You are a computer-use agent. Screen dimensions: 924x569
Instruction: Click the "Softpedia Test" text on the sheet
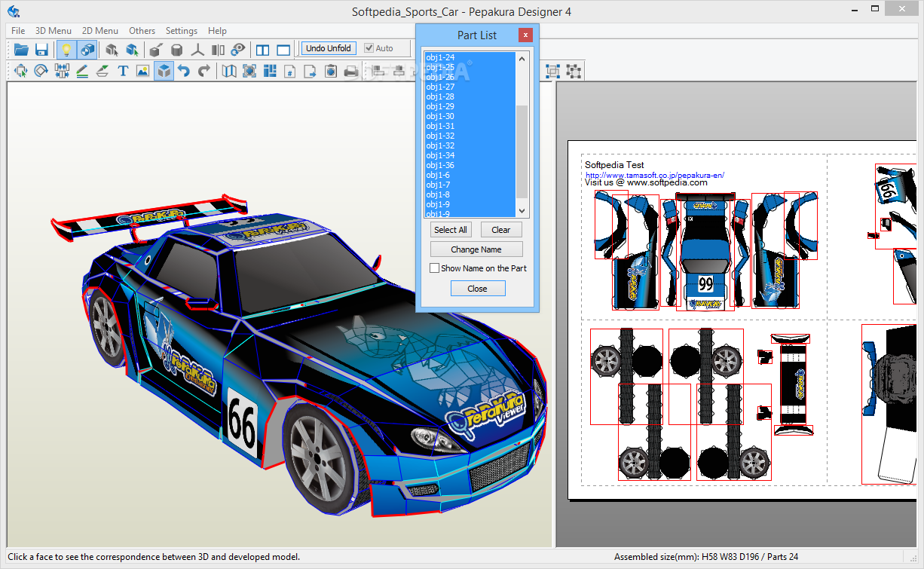(614, 165)
